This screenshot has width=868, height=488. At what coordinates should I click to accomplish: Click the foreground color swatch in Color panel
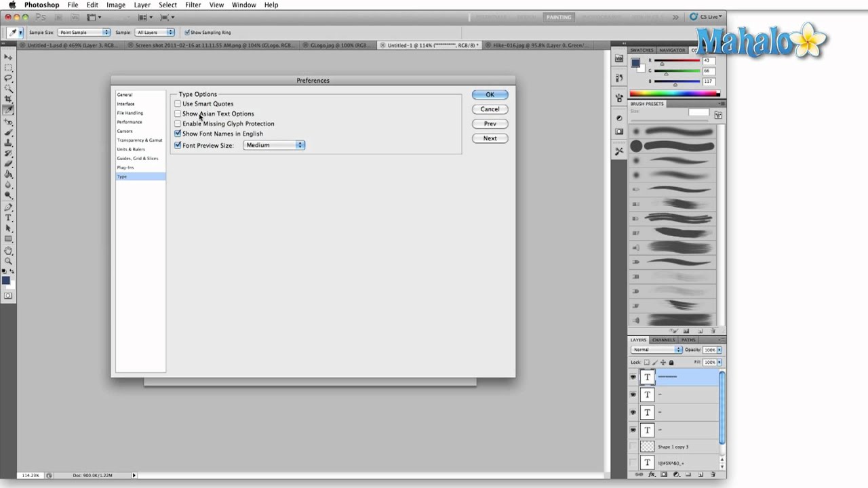[x=635, y=63]
